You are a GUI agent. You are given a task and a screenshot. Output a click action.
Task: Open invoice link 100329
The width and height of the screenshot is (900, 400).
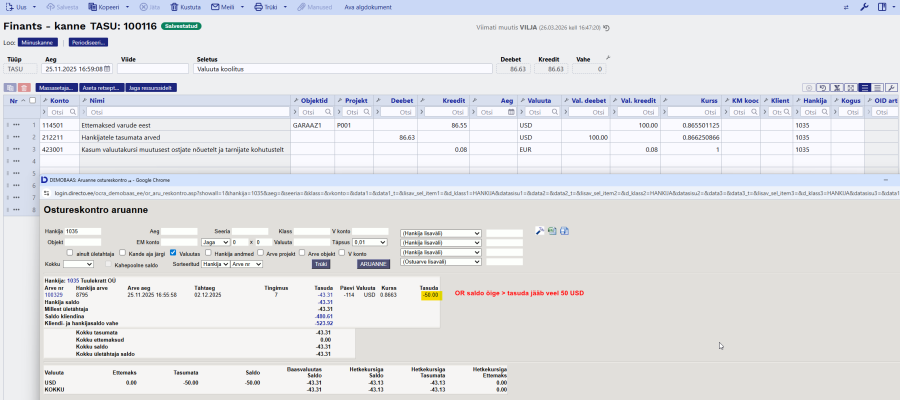point(54,295)
